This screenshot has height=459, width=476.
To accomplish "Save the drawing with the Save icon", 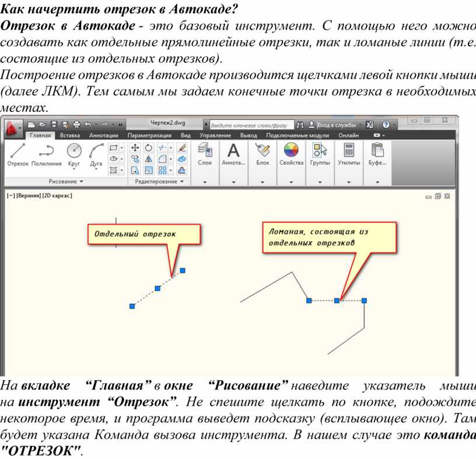I will [54, 124].
